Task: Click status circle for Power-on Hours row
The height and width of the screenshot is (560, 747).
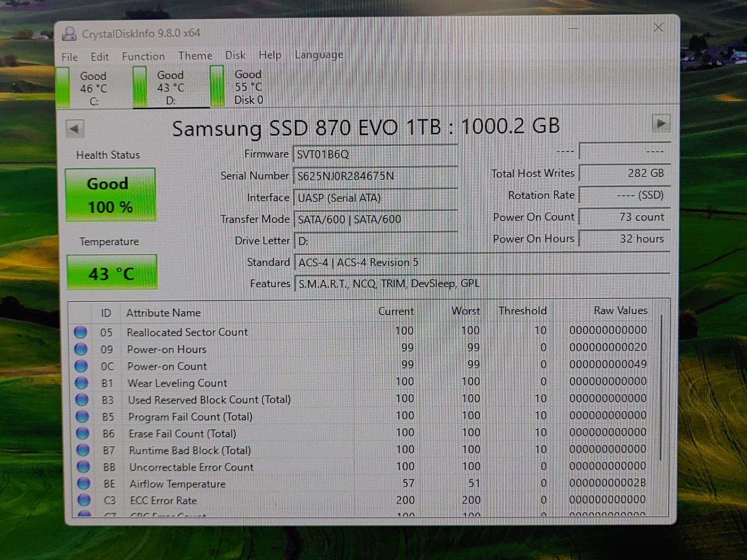Action: (x=80, y=349)
